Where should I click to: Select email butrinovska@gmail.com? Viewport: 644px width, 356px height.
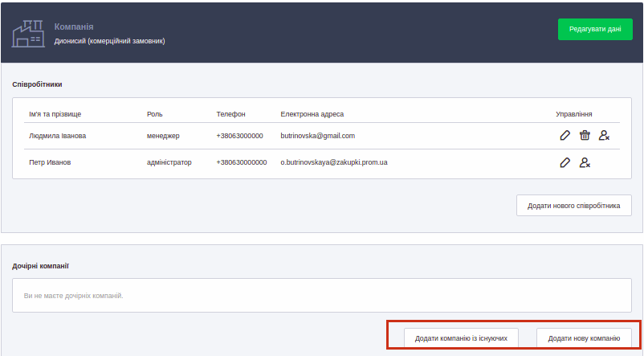click(x=317, y=136)
